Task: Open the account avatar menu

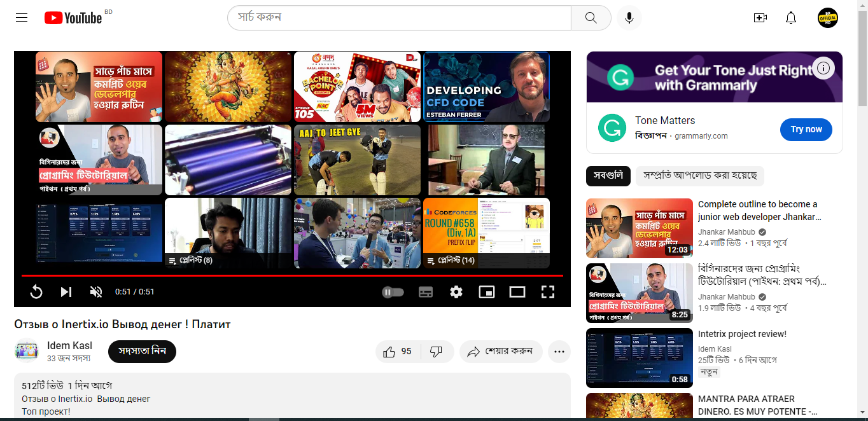Action: (x=828, y=18)
